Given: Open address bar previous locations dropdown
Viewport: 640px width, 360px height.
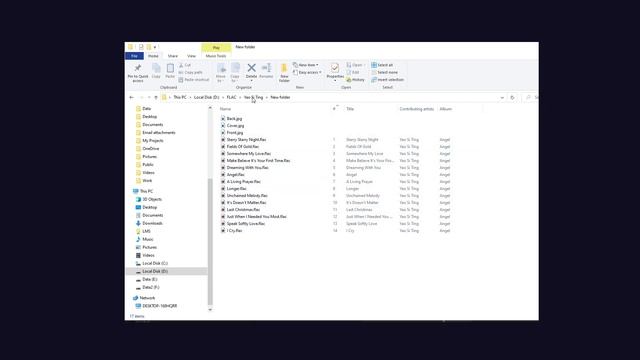Looking at the screenshot, I should (x=502, y=98).
